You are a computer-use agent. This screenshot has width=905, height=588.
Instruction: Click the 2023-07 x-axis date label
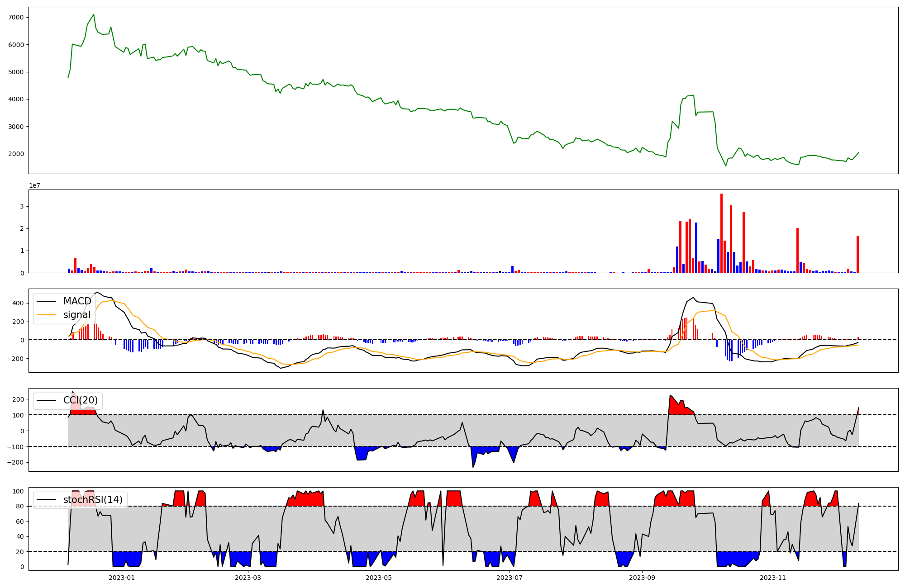coord(510,578)
